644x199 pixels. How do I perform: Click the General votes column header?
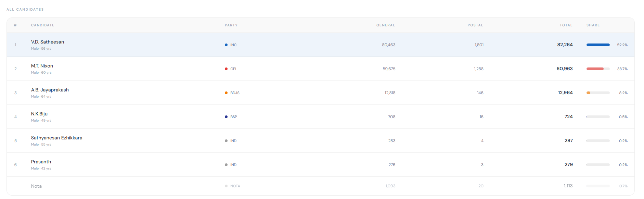click(385, 25)
